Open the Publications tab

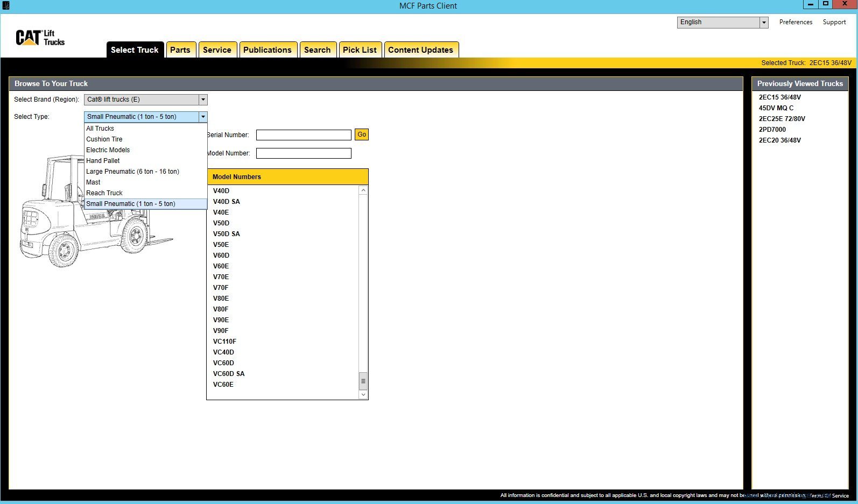coord(268,49)
